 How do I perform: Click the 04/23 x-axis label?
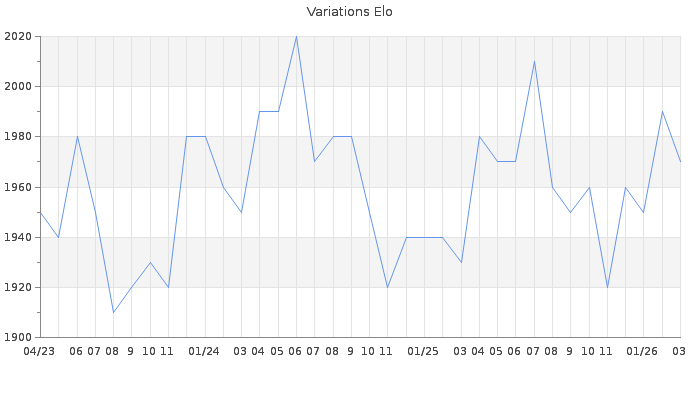pyautogui.click(x=39, y=352)
